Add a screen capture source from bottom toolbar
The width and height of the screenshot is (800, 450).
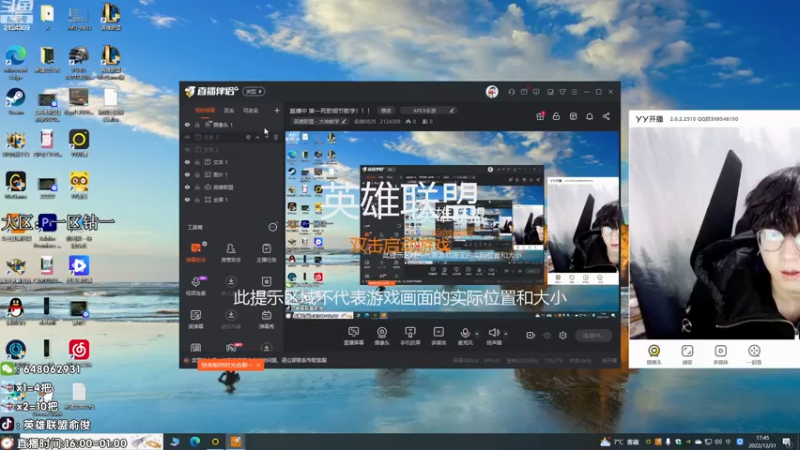(x=353, y=336)
